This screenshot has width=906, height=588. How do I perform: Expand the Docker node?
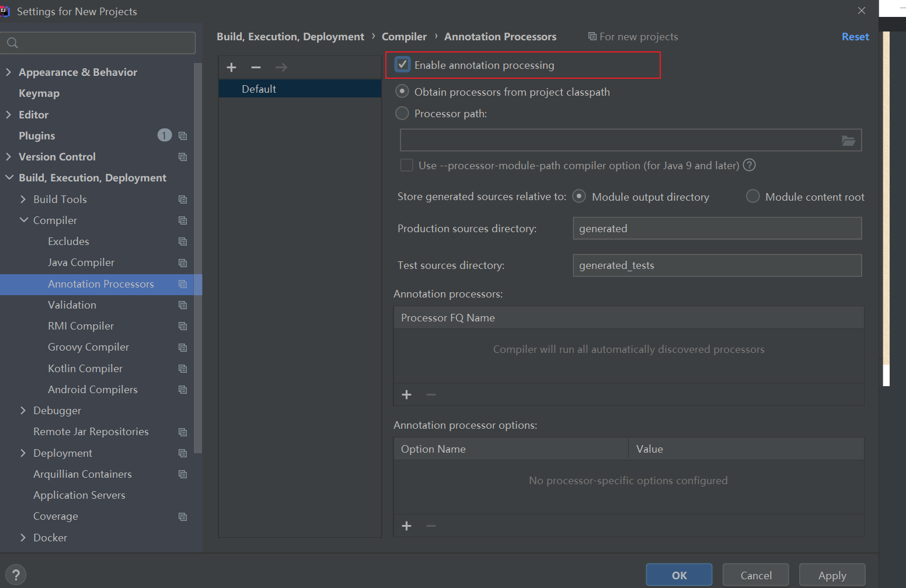click(x=23, y=537)
